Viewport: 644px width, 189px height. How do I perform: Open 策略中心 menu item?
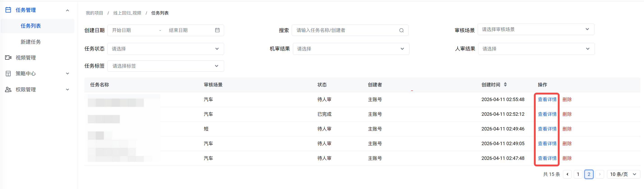[26, 74]
